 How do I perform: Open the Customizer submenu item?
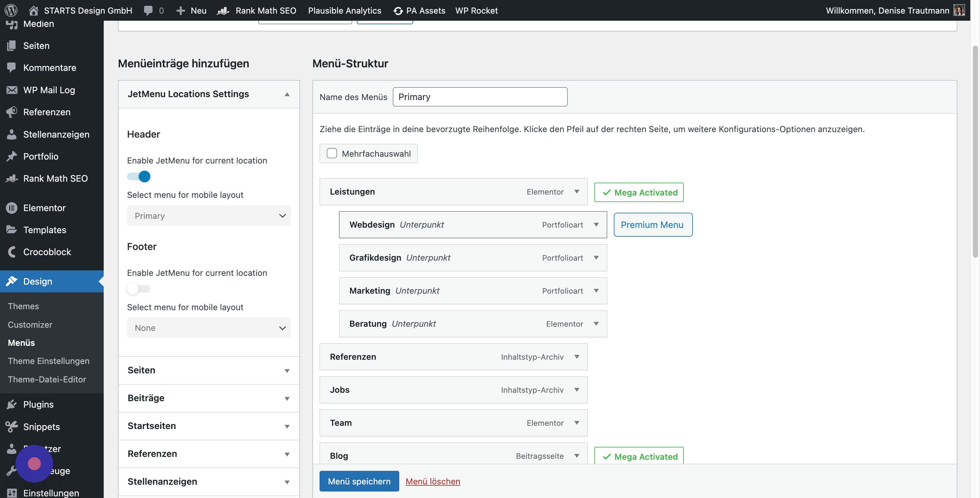pyautogui.click(x=30, y=324)
